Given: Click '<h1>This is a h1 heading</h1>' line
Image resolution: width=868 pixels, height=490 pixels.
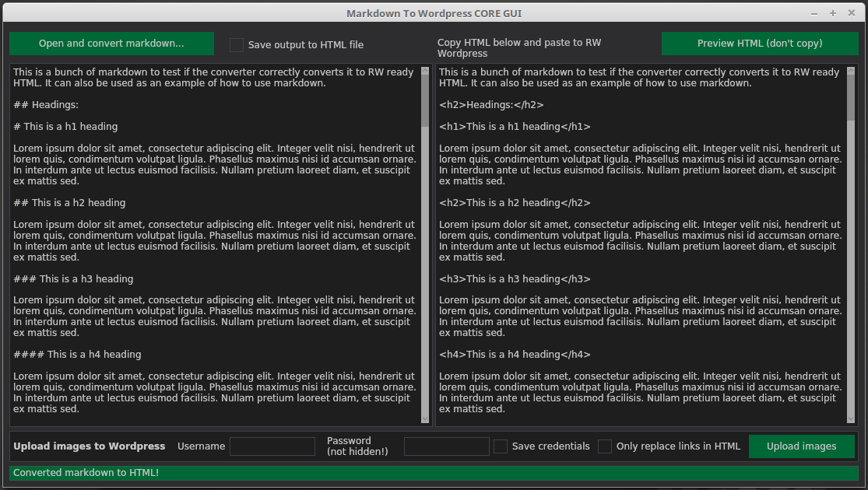Looking at the screenshot, I should tap(515, 126).
